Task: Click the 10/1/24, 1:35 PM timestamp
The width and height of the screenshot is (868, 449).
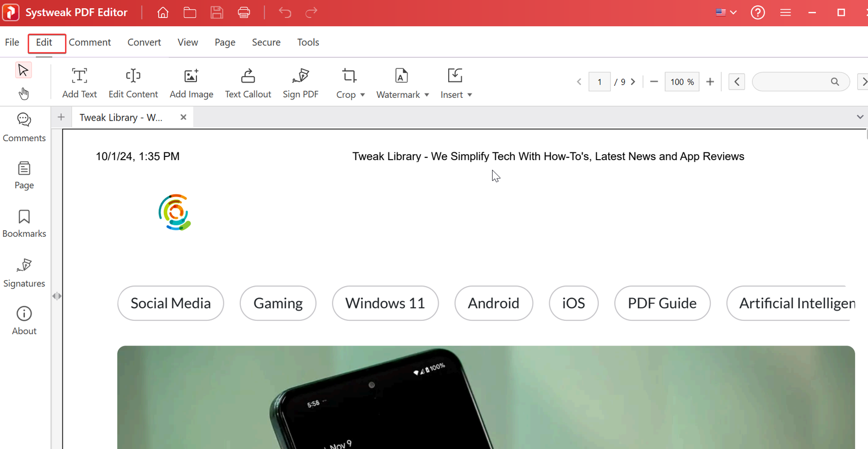Action: click(x=138, y=156)
